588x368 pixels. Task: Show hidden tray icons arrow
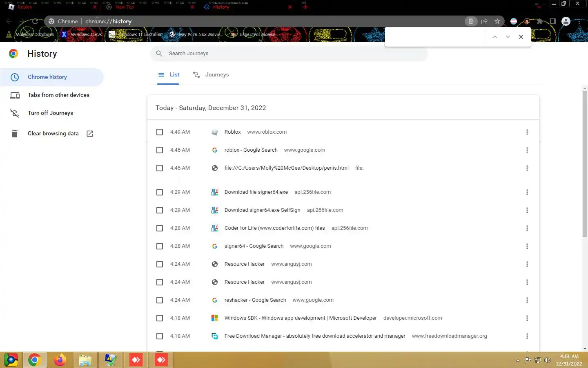(x=518, y=360)
